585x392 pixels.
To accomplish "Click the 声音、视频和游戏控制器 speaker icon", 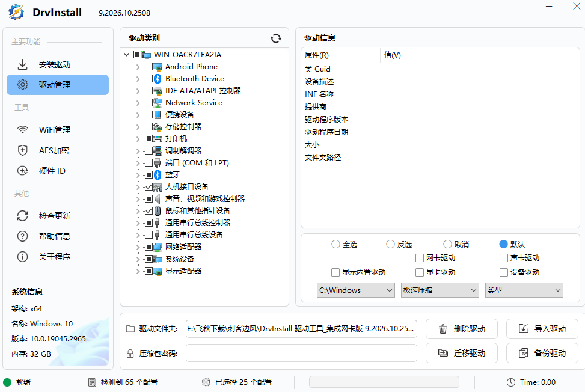I will (x=158, y=199).
